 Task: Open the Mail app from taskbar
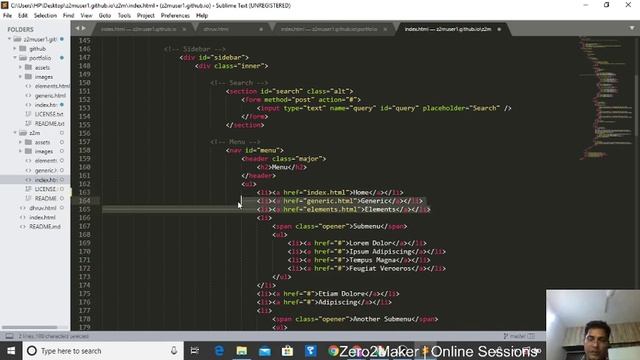pos(264,351)
